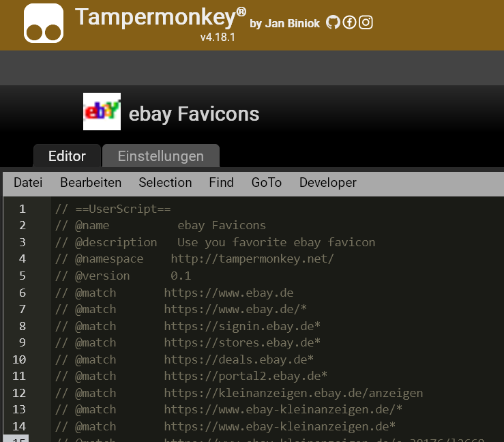Screen dimensions: 504x442
Task: Click the tampermonkey.net namespace URL in code
Action: 252,259
